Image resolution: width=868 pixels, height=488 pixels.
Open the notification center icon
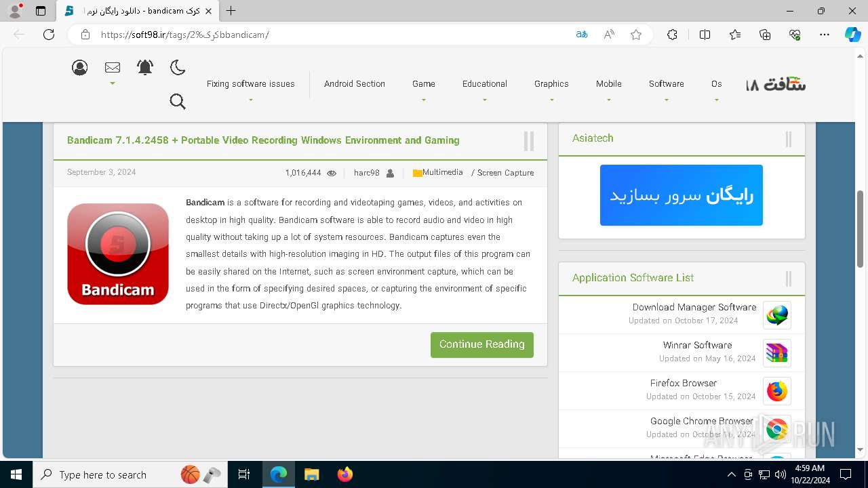(846, 474)
